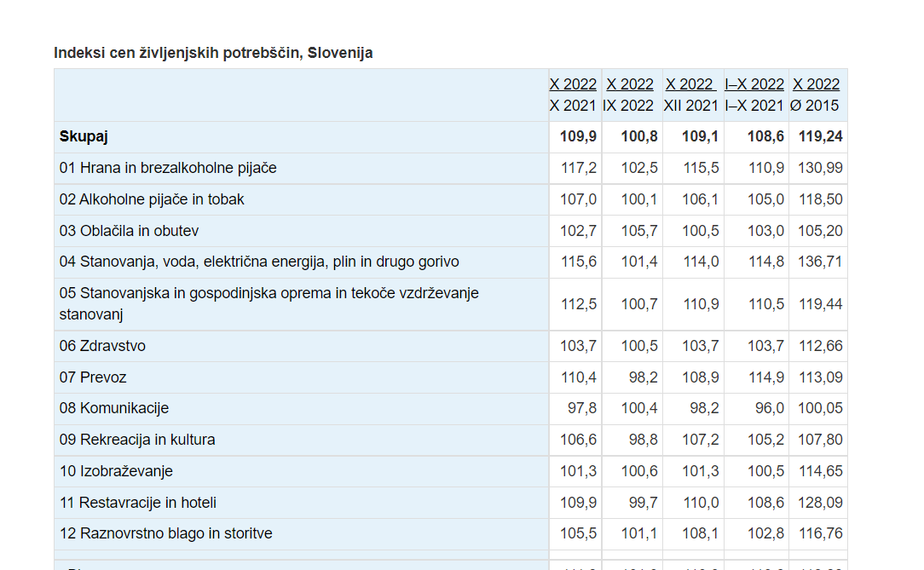
Task: Select Skupaj value 109,1
Action: click(700, 136)
